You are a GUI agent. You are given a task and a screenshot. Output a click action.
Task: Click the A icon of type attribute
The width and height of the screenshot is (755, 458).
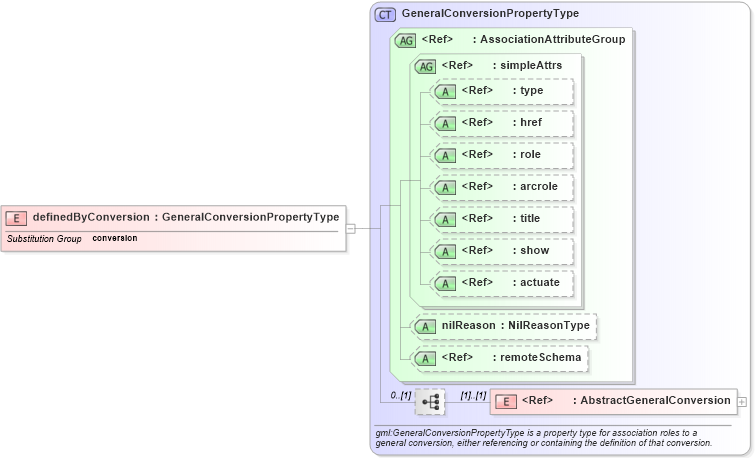pyautogui.click(x=445, y=92)
